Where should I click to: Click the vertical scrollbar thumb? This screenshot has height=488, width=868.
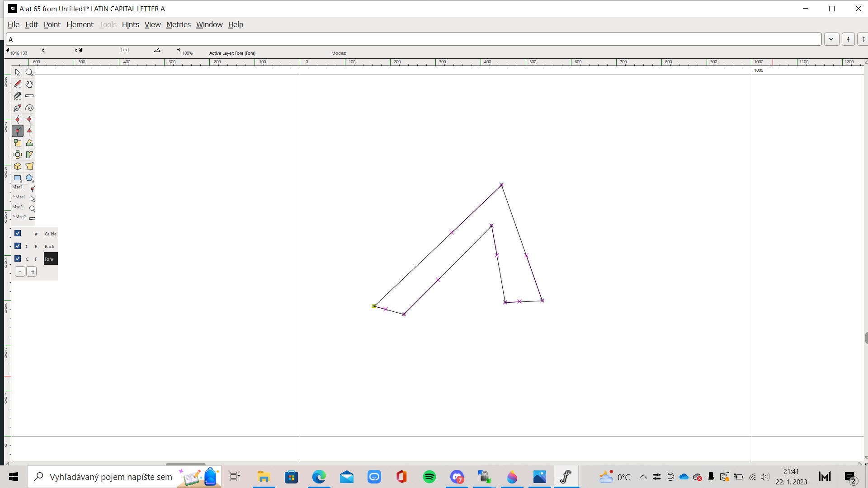pyautogui.click(x=866, y=338)
